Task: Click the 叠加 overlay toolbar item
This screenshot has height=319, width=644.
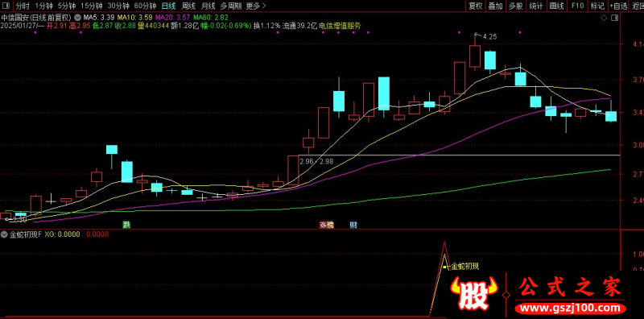Action: [495, 6]
